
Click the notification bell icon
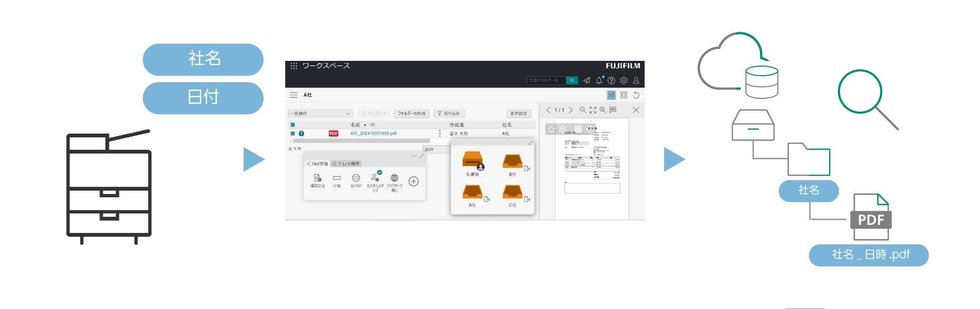click(599, 80)
